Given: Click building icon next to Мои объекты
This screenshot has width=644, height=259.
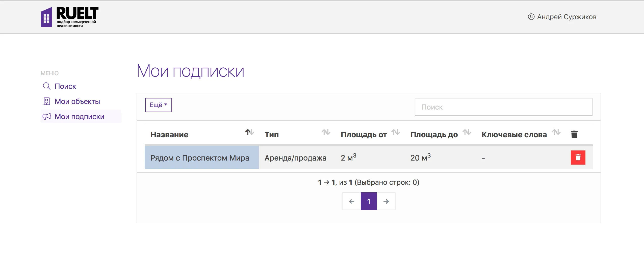Looking at the screenshot, I should (47, 101).
